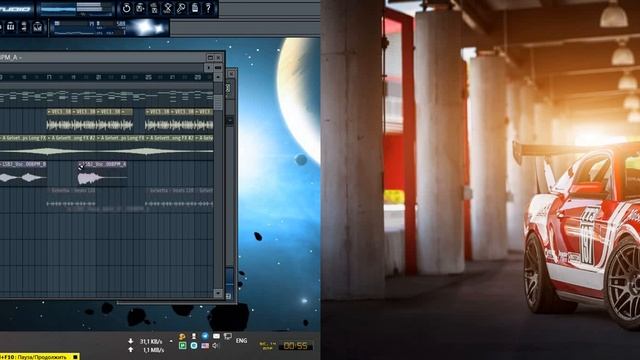Click the question mark help icon

(208, 8)
